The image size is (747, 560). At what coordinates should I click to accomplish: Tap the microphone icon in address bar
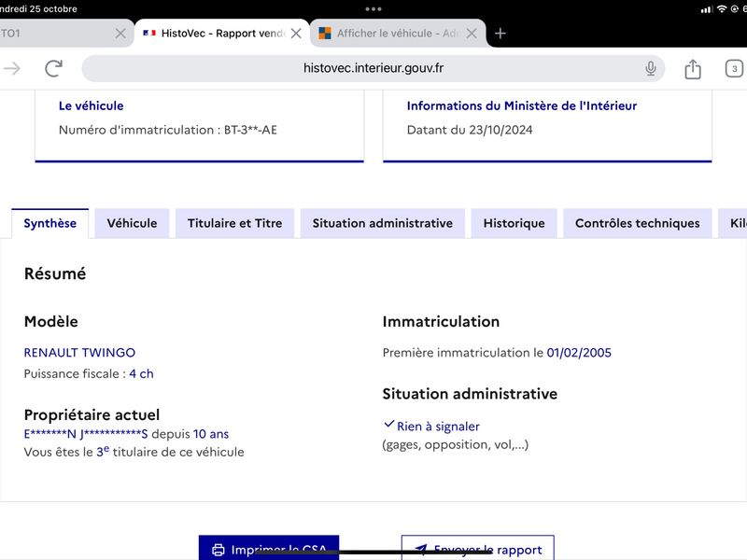650,68
